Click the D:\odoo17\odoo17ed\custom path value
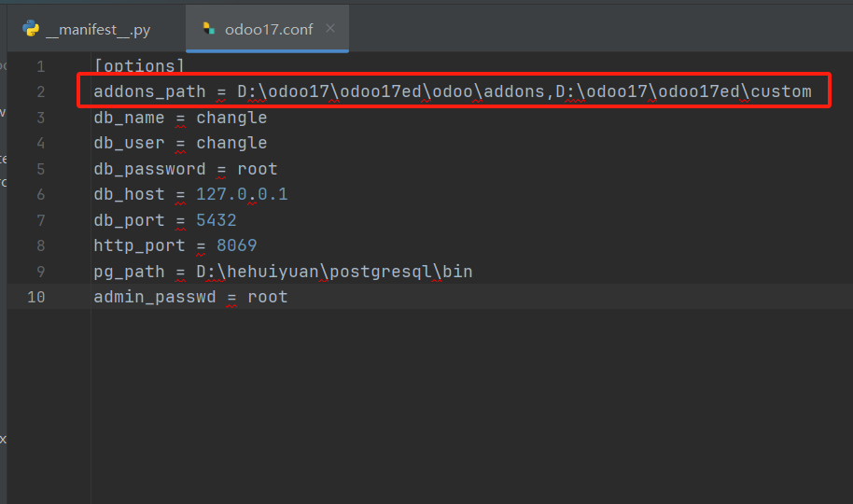This screenshot has height=504, width=853. 683,91
